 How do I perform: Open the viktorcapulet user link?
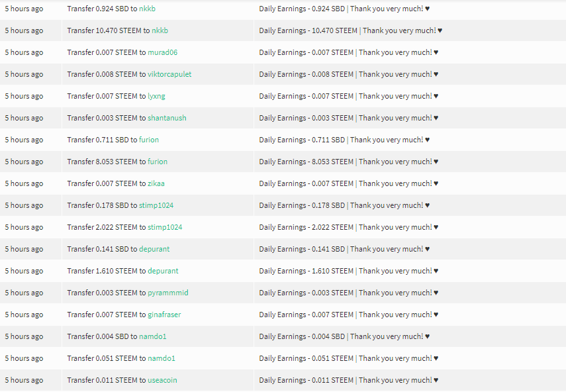(x=169, y=74)
